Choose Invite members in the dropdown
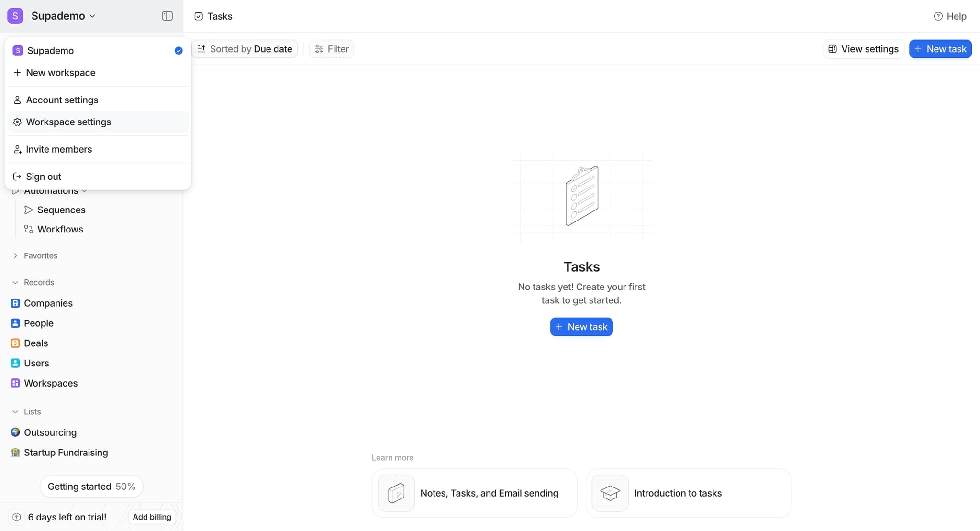This screenshot has width=980, height=531. pos(59,149)
